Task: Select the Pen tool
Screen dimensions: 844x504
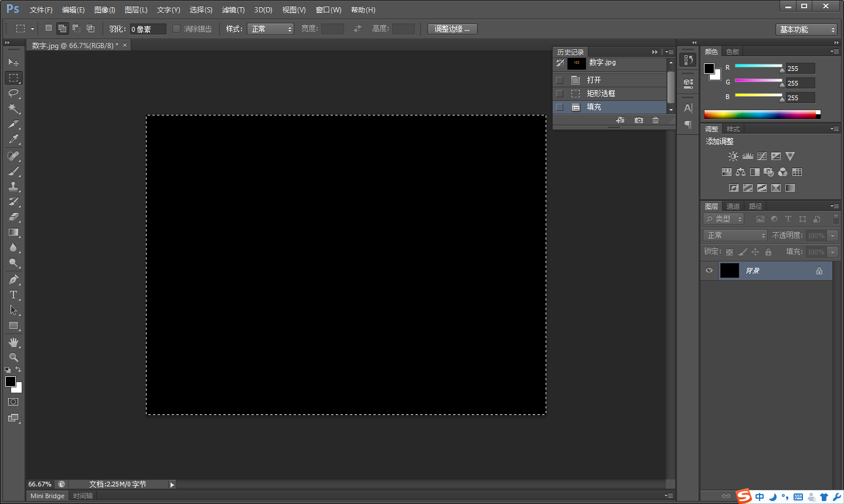Action: click(13, 280)
